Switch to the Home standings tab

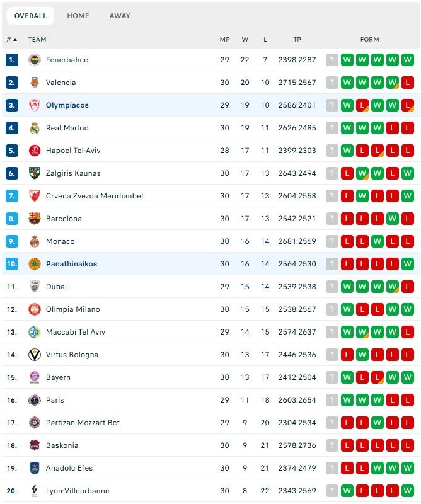(x=78, y=16)
